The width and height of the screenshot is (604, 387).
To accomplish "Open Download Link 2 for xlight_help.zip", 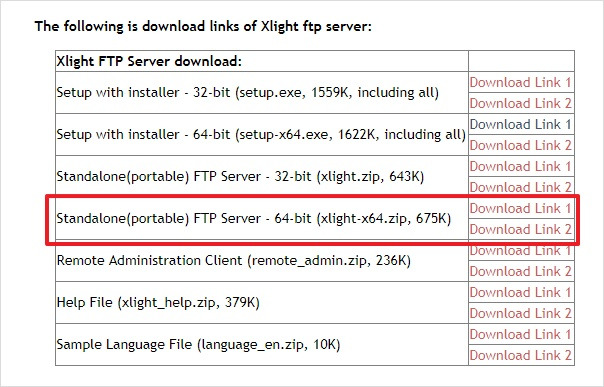I will click(520, 313).
